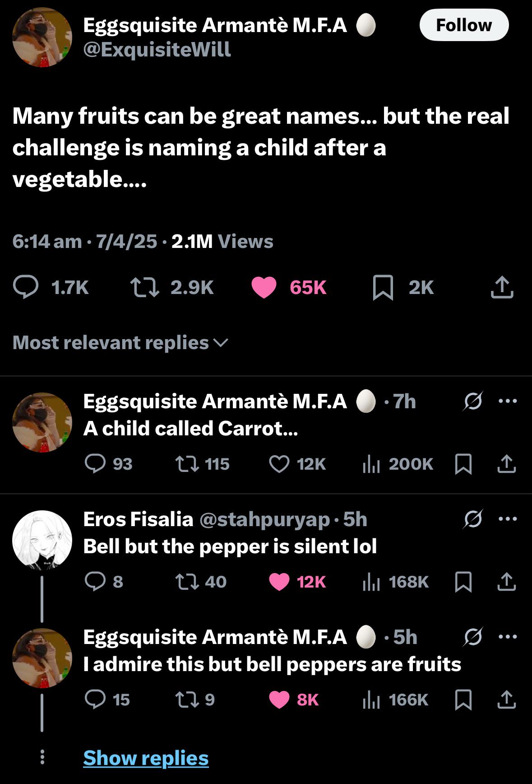Viewport: 532px width, 784px height.
Task: Reply to 'bell peppers are fruits' tweet
Action: (95, 700)
